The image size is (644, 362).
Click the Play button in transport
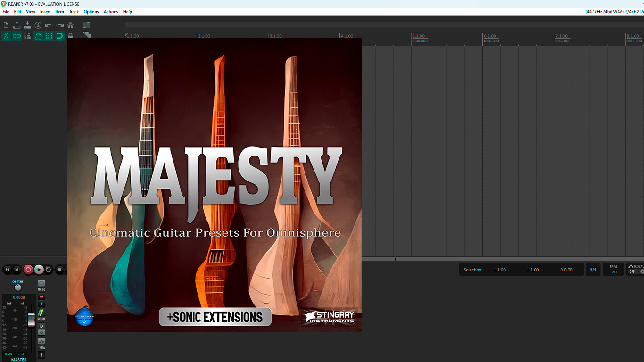coord(39,270)
